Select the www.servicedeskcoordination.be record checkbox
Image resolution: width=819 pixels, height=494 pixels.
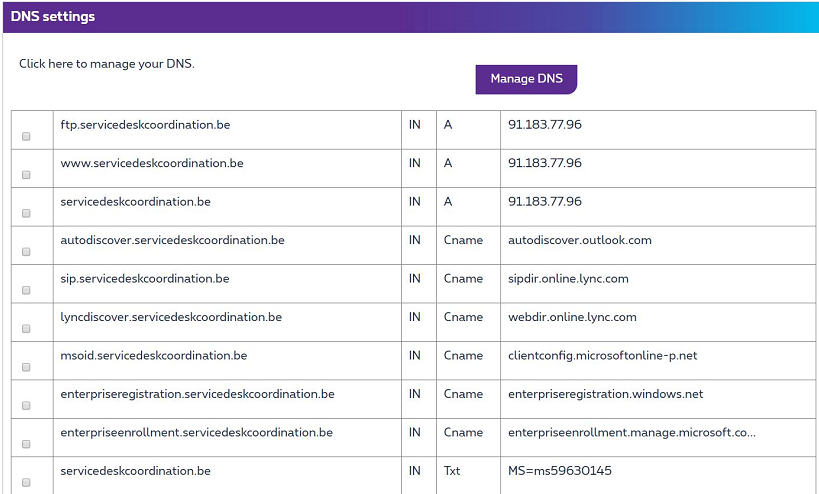click(x=26, y=174)
